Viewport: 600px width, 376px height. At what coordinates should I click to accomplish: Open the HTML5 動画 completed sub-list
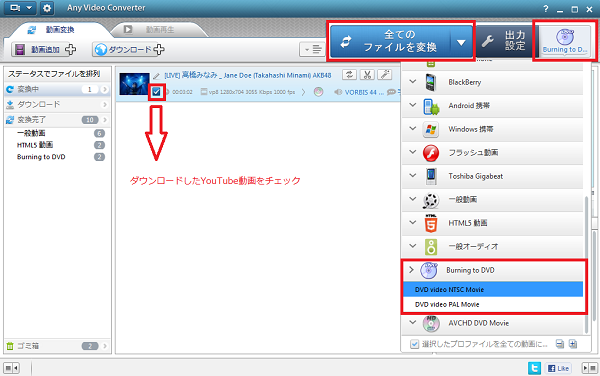click(x=35, y=145)
